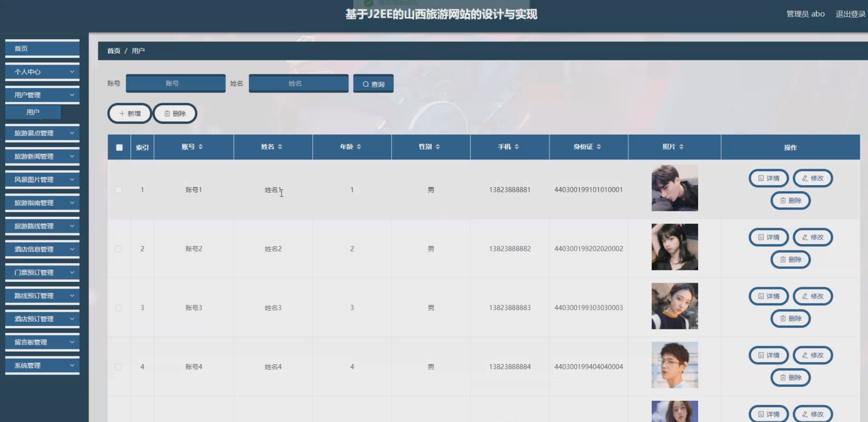This screenshot has height=422, width=868.
Task: Click 查询 search button
Action: click(373, 84)
